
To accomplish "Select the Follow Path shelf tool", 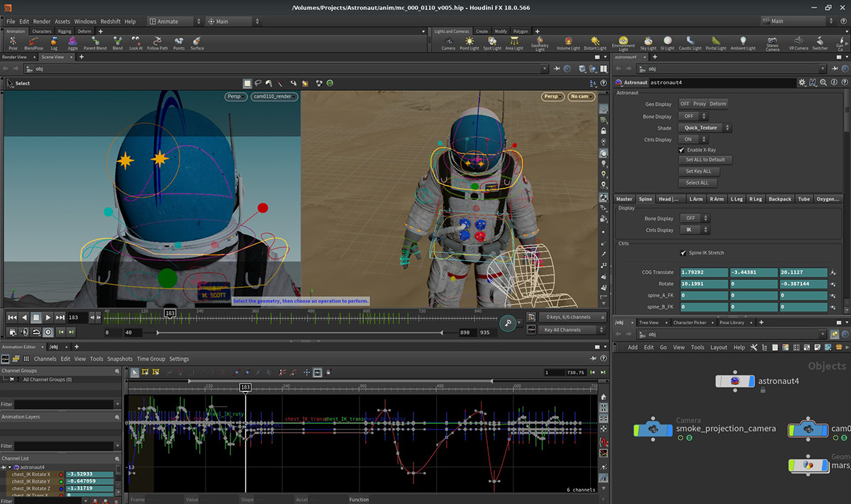I will [157, 43].
